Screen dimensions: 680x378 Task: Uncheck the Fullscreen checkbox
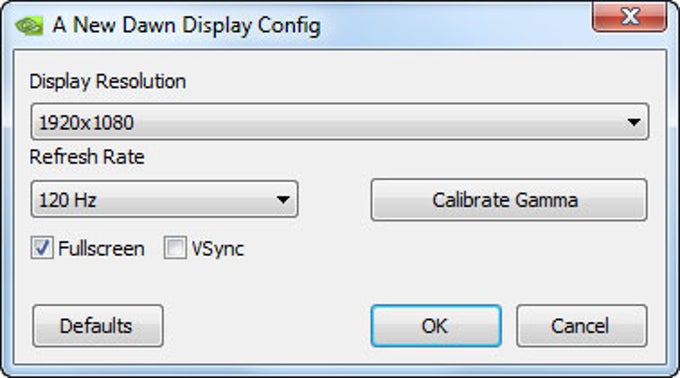point(42,248)
